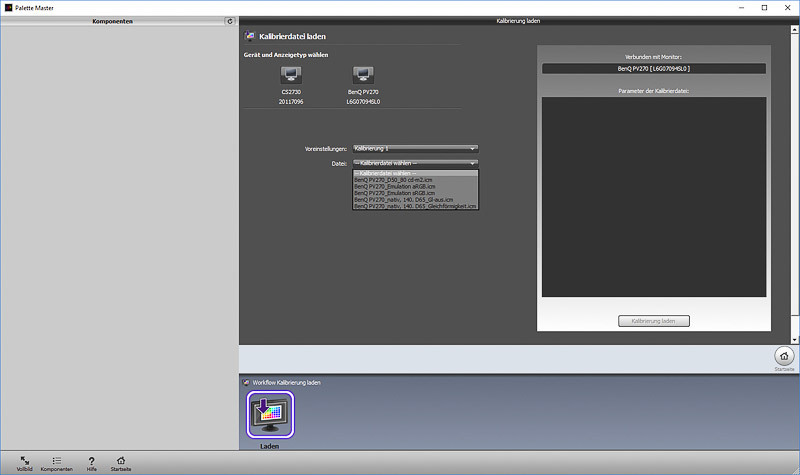
Task: Select the CS2730 monitor device icon
Action: tap(291, 75)
